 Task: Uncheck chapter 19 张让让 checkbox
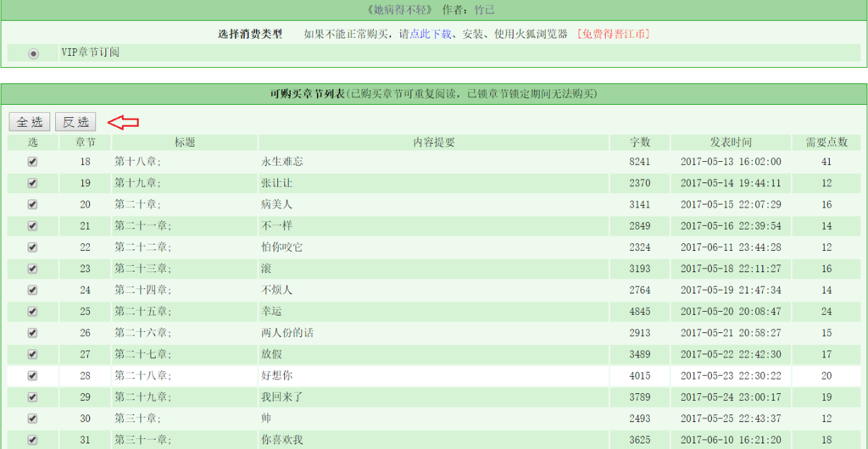[x=33, y=183]
